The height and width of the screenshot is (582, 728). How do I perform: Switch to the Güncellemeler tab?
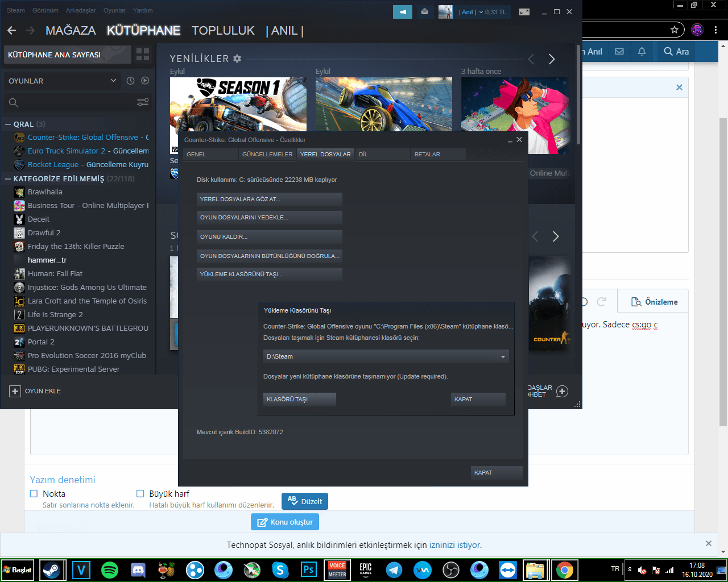coord(267,154)
